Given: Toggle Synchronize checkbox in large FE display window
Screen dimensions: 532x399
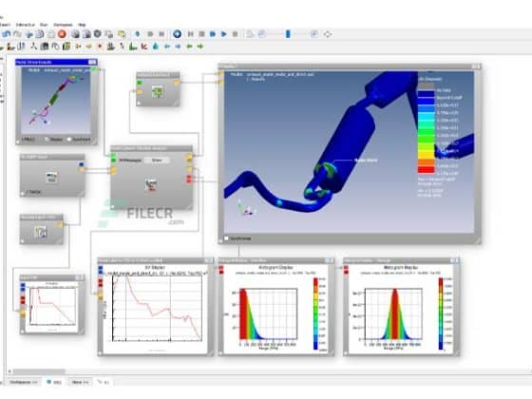Looking at the screenshot, I should click(x=227, y=238).
